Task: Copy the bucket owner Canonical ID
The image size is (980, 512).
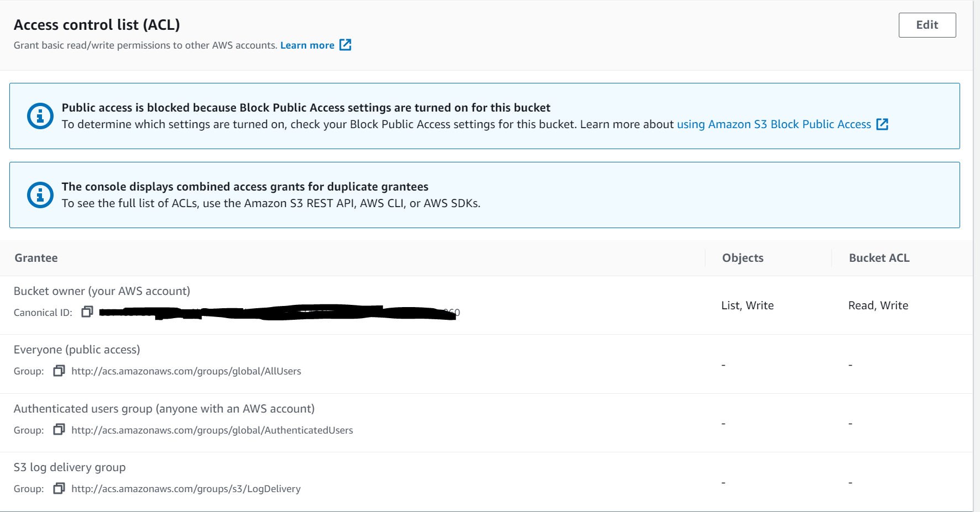Action: (87, 312)
